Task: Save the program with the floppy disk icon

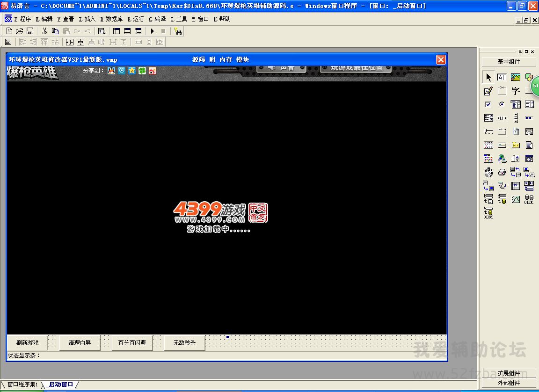Action: pyautogui.click(x=30, y=31)
